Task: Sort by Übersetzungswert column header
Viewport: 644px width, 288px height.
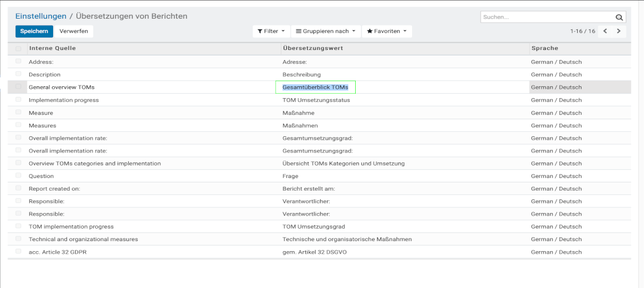Action: click(x=313, y=48)
